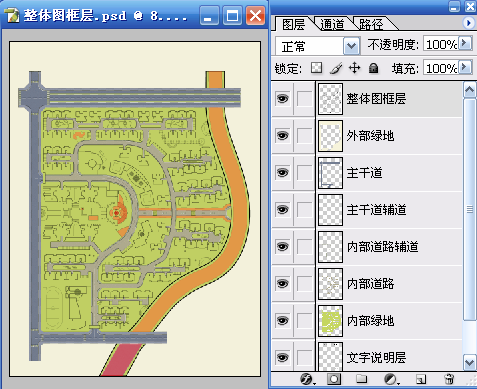Toggle lock image pixels brush icon
The height and width of the screenshot is (389, 477).
click(x=336, y=68)
